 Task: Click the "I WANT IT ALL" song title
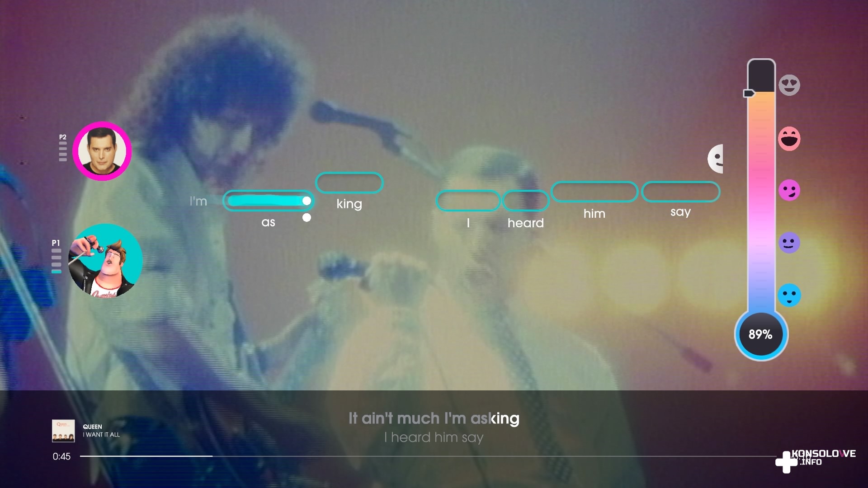[101, 435]
